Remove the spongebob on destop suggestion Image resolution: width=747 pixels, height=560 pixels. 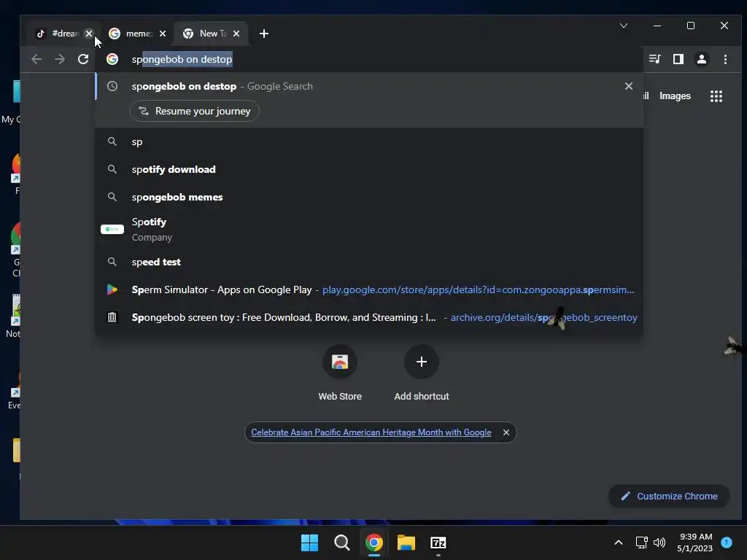(628, 86)
